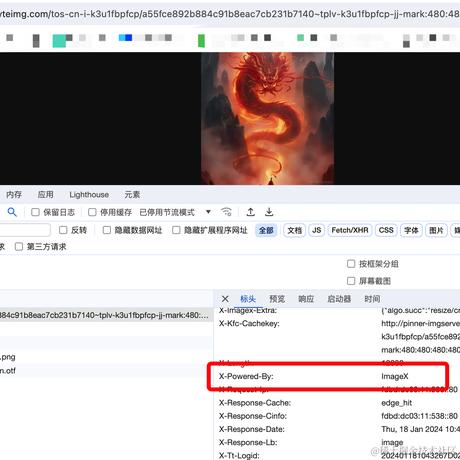This screenshot has height=460, width=460.
Task: Enable the 停用缓存 checkbox
Action: tap(92, 212)
